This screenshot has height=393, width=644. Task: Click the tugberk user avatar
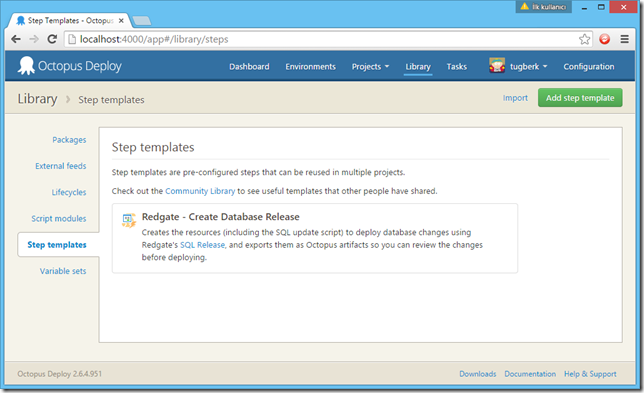[x=497, y=66]
